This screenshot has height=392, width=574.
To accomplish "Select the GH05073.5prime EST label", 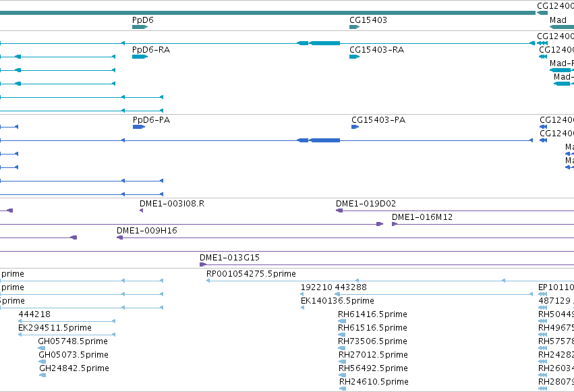I will pyautogui.click(x=74, y=355).
